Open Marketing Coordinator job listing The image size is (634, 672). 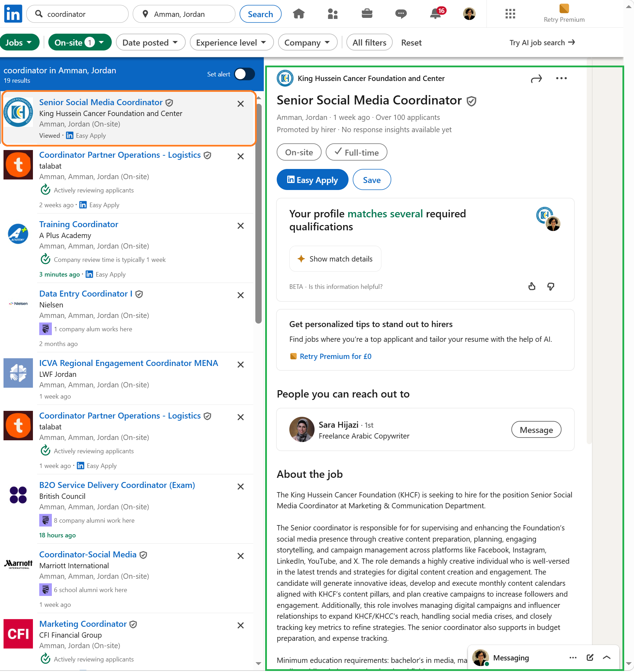coord(83,624)
